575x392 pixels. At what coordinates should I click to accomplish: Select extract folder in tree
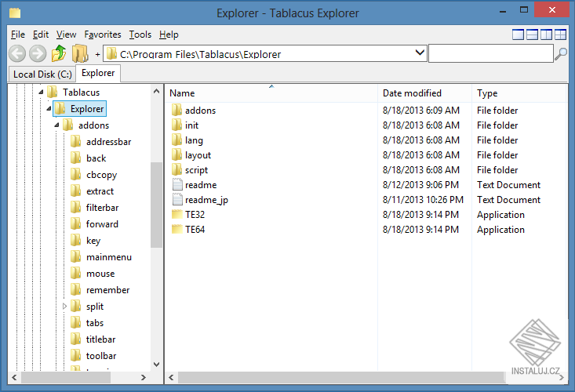(100, 191)
